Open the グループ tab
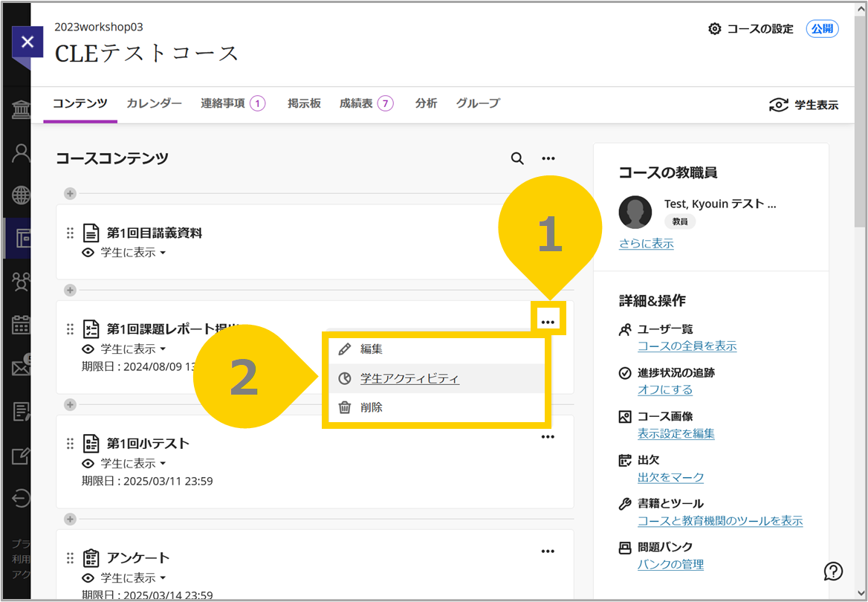 point(478,103)
